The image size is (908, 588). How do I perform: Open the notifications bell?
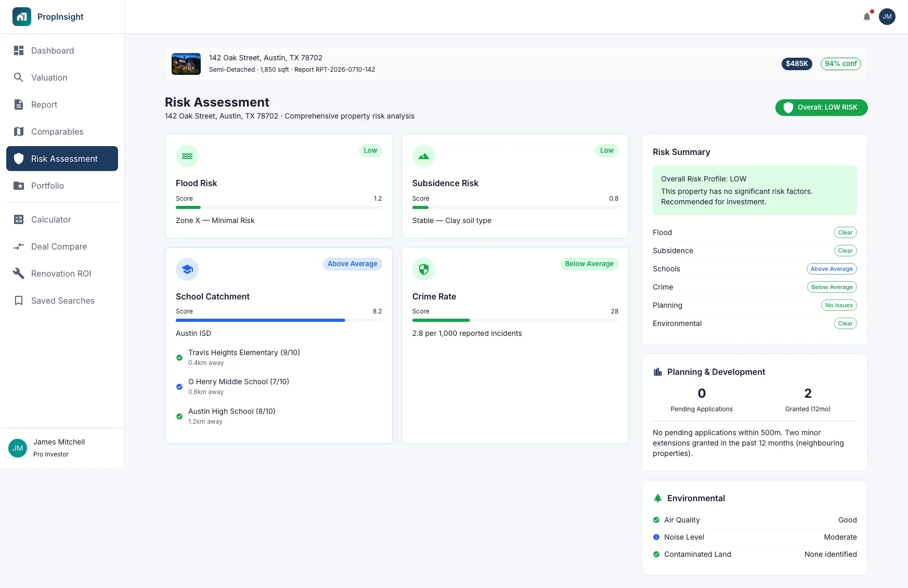tap(867, 17)
